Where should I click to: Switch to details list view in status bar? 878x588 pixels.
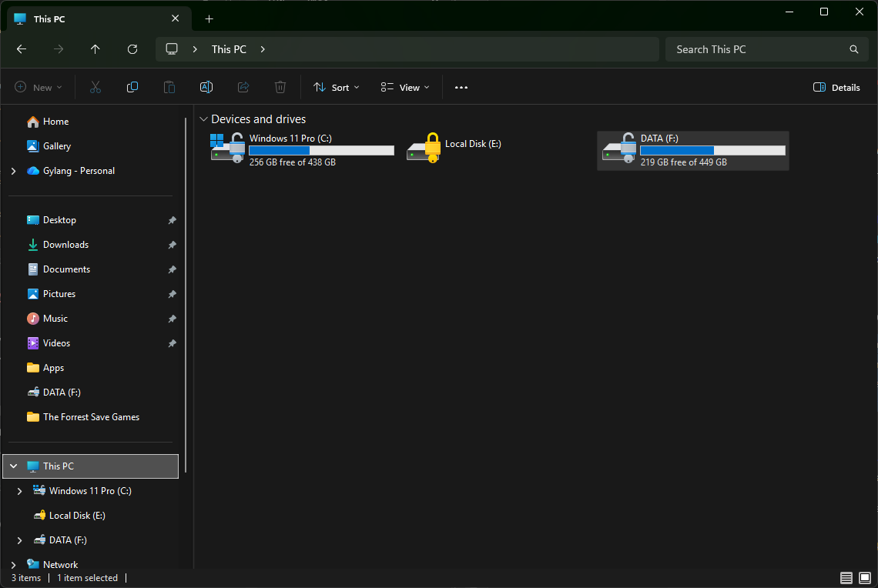(846, 578)
